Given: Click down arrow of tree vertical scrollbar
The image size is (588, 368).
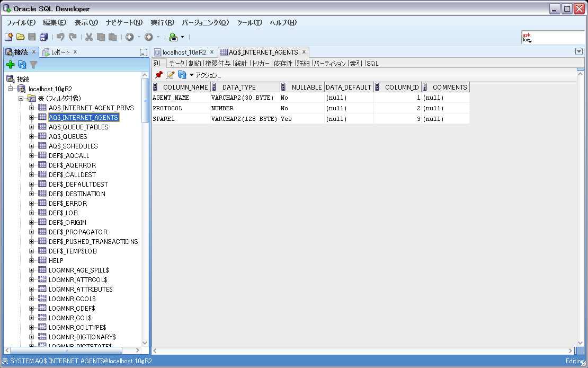Looking at the screenshot, I should pos(145,343).
